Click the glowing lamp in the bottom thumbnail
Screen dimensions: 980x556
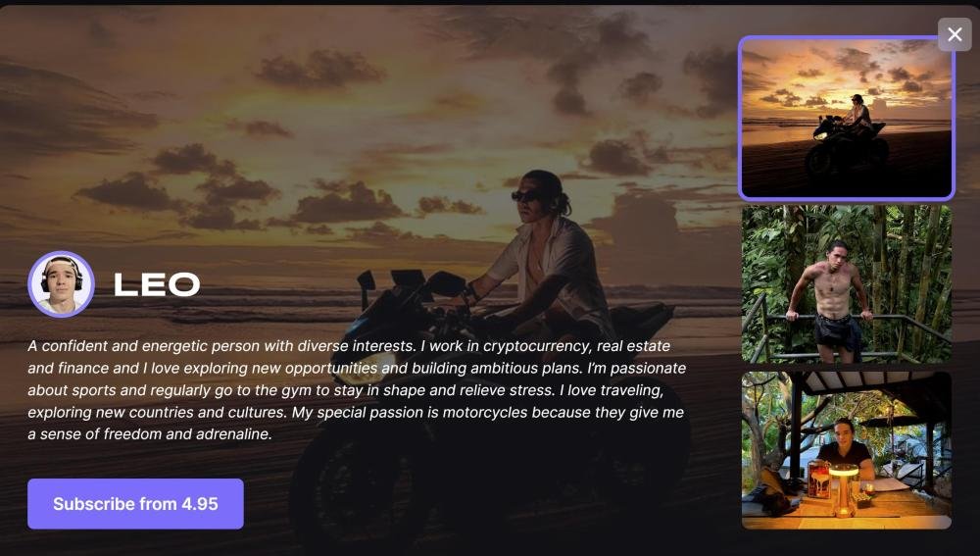(843, 489)
